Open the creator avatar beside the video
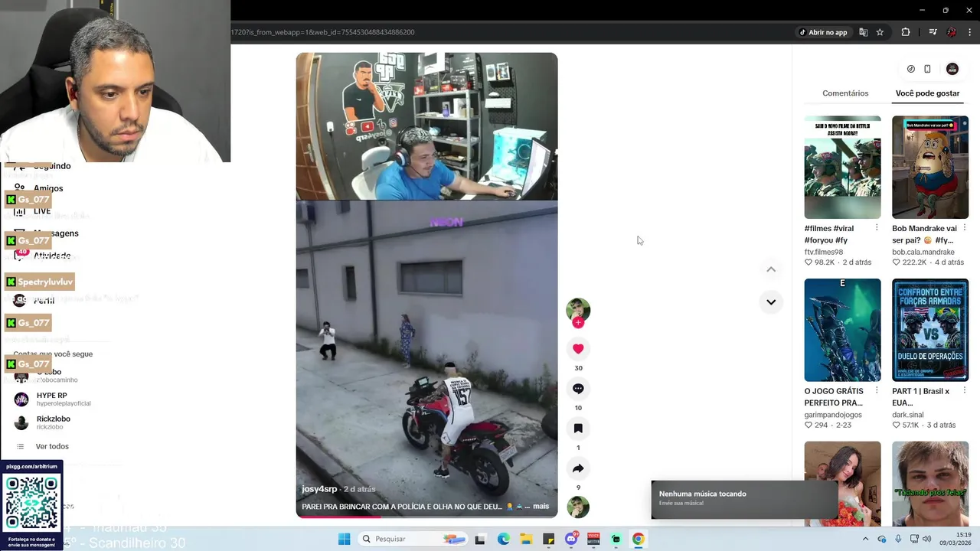 tap(578, 309)
